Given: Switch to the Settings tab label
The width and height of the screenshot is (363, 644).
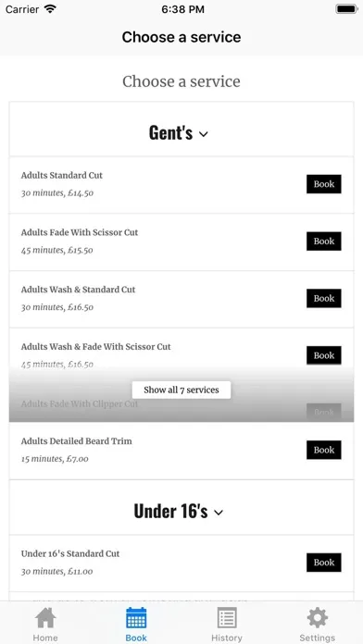Looking at the screenshot, I should tap(317, 638).
